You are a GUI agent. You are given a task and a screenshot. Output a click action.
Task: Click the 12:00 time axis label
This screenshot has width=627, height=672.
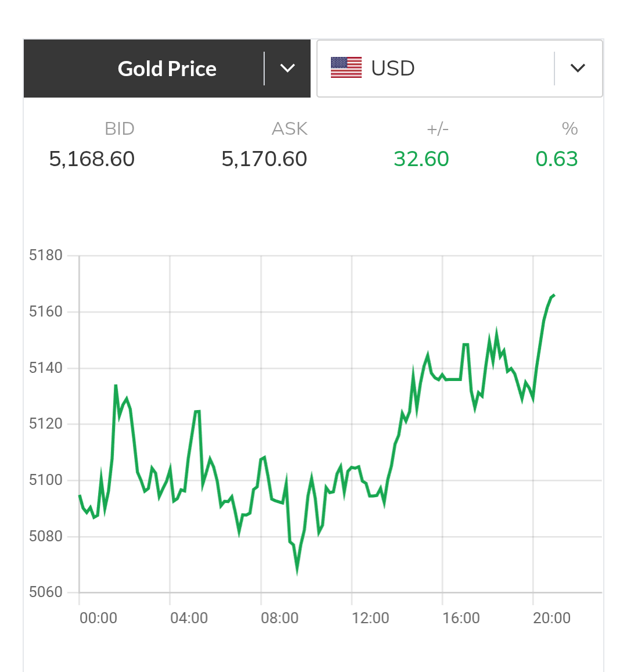tap(370, 618)
